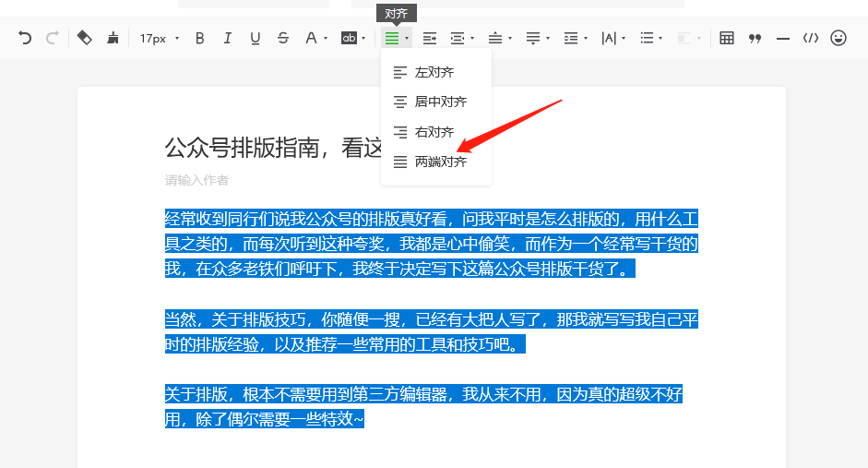Choose 左对齐 from alignment menu
Image resolution: width=868 pixels, height=468 pixels.
point(436,72)
